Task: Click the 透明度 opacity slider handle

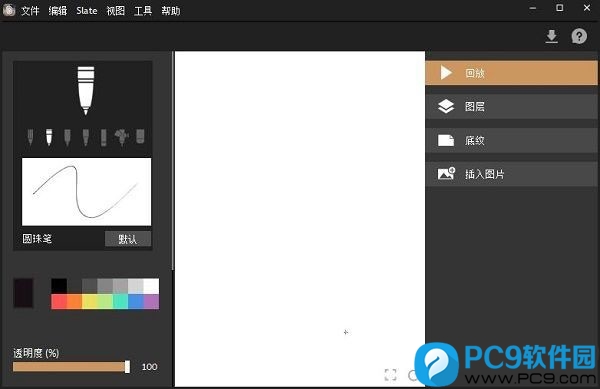Action: tap(127, 367)
